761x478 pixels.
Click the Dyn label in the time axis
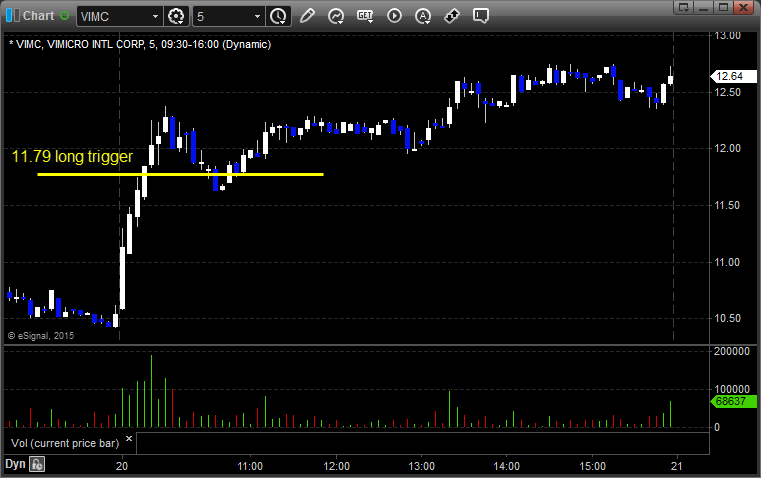click(15, 464)
